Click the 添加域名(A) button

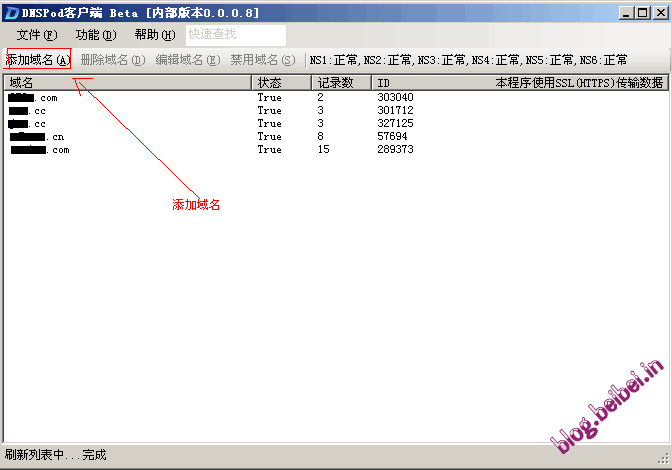coord(38,60)
